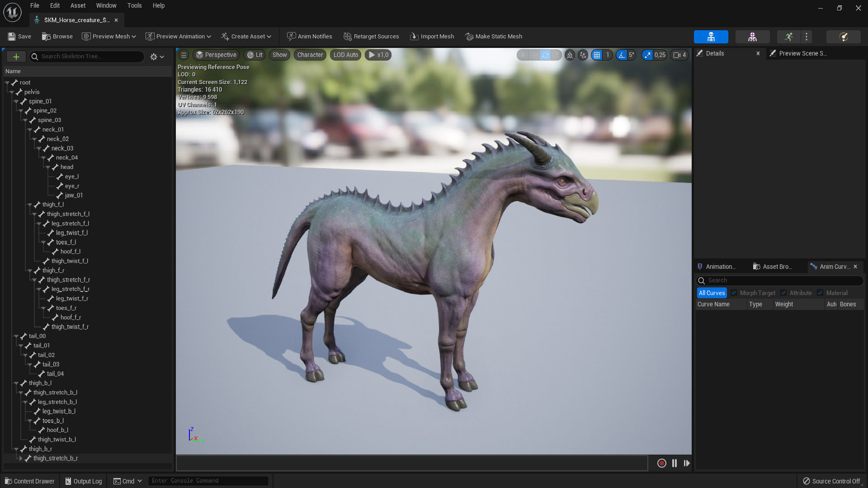
Task: Step forward one frame
Action: [687, 463]
